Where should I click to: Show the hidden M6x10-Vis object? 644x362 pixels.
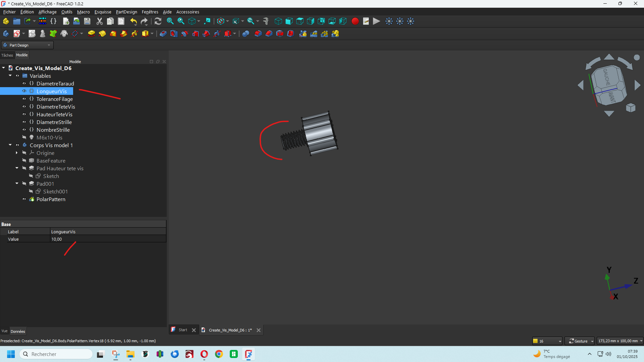tap(24, 137)
